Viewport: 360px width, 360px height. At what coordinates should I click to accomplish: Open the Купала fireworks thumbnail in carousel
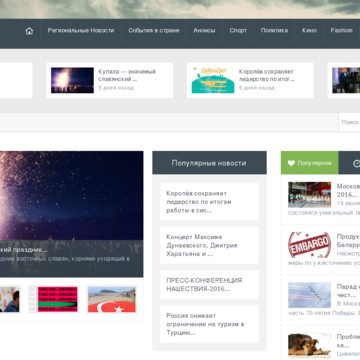tap(72, 80)
